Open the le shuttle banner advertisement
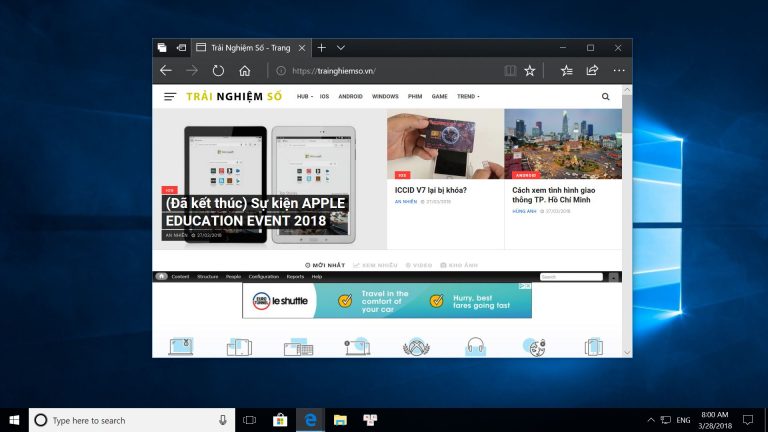The width and height of the screenshot is (768, 432). click(387, 300)
